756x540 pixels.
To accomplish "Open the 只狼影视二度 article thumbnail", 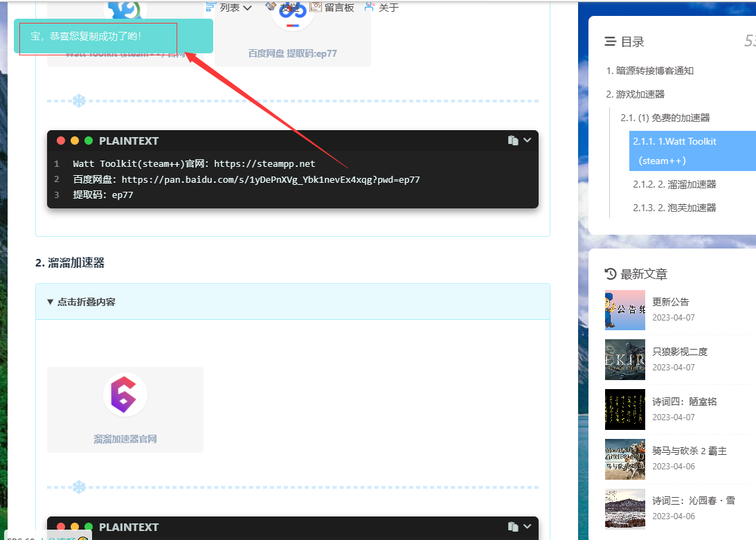I will pyautogui.click(x=624, y=359).
